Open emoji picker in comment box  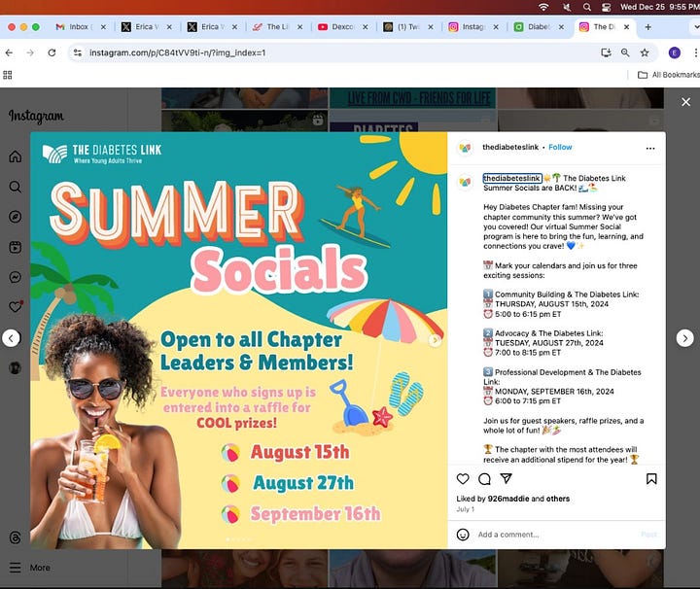[x=463, y=535]
